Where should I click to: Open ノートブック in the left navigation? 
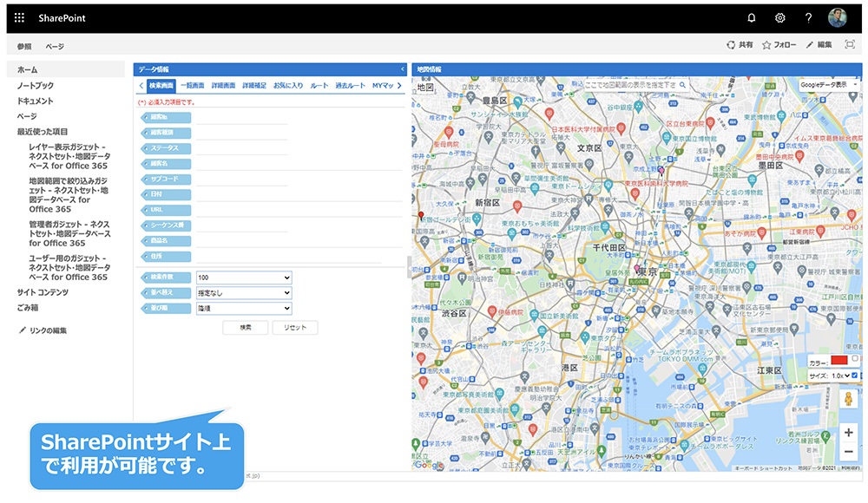point(36,85)
